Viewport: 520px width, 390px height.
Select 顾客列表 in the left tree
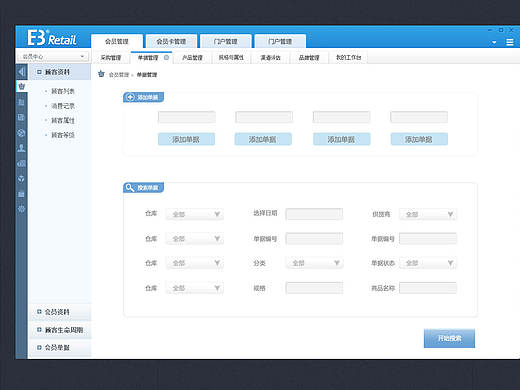point(63,91)
